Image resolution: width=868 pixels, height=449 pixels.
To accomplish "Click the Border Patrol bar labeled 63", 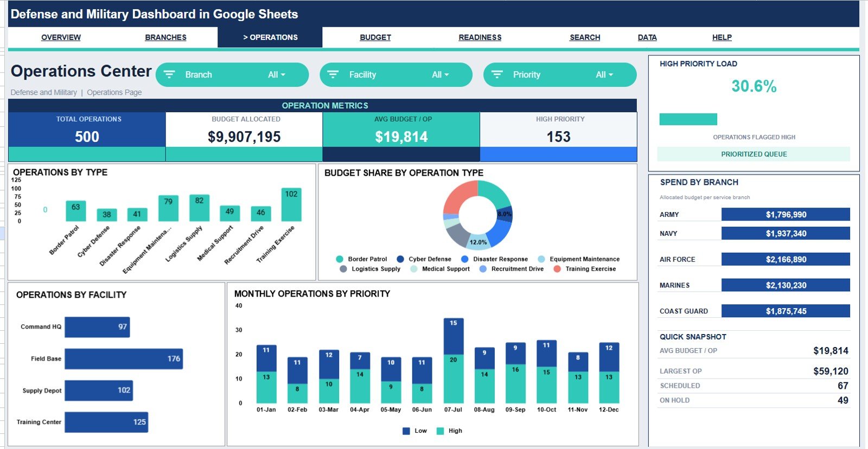I will pos(75,211).
